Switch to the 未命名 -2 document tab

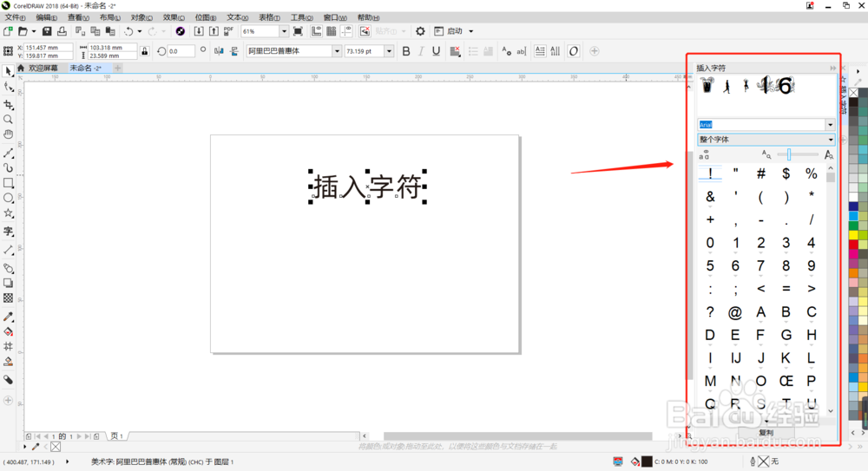click(x=85, y=68)
